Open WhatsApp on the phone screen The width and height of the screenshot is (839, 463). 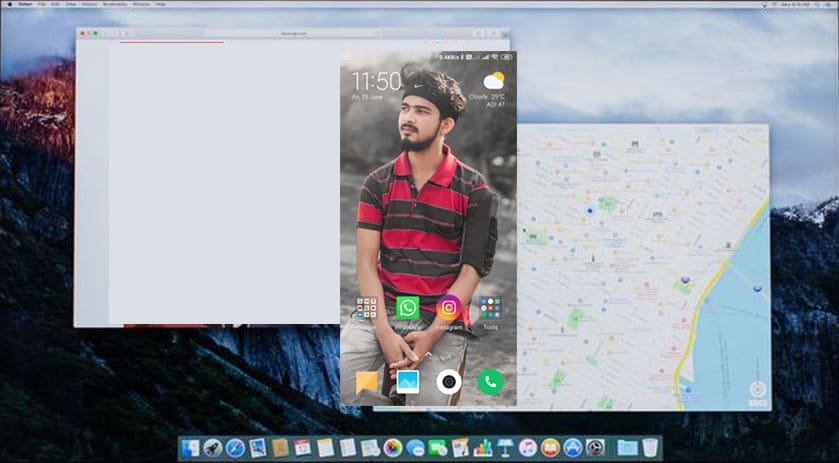[x=408, y=308]
